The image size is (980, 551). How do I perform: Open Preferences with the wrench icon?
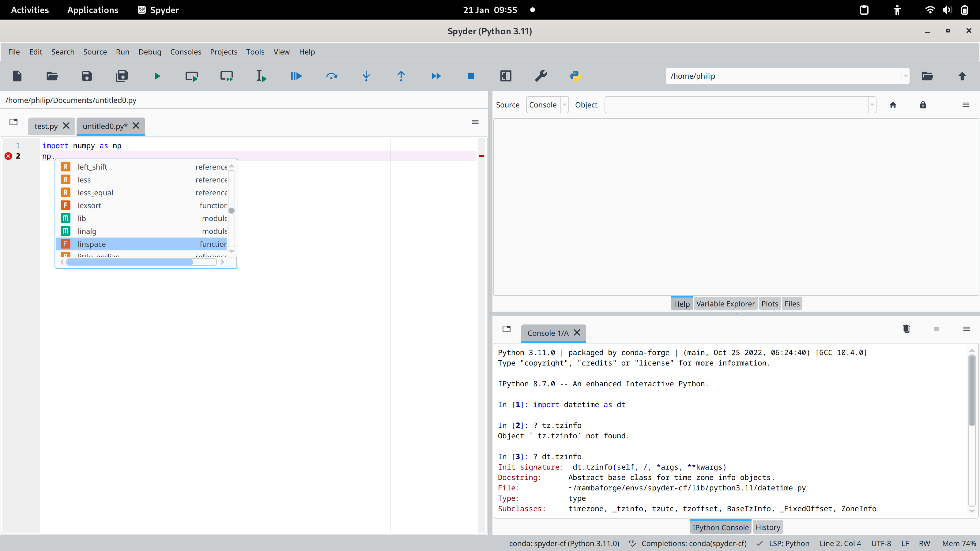click(541, 76)
